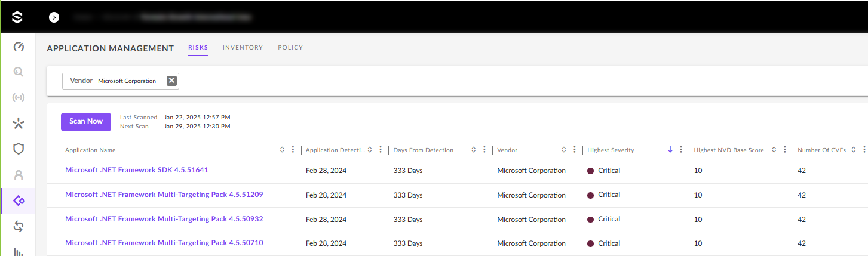Open Microsoft .NET Framework SDK 4.5.51641 link

click(x=136, y=170)
